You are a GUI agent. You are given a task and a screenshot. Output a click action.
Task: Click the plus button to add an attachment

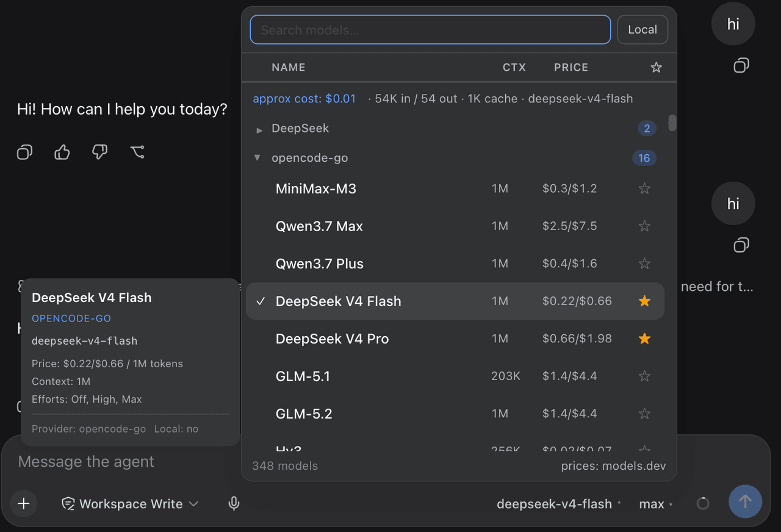click(24, 503)
